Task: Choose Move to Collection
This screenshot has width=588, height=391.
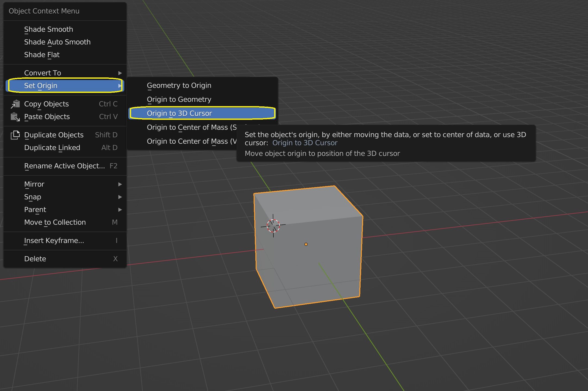Action: [55, 222]
